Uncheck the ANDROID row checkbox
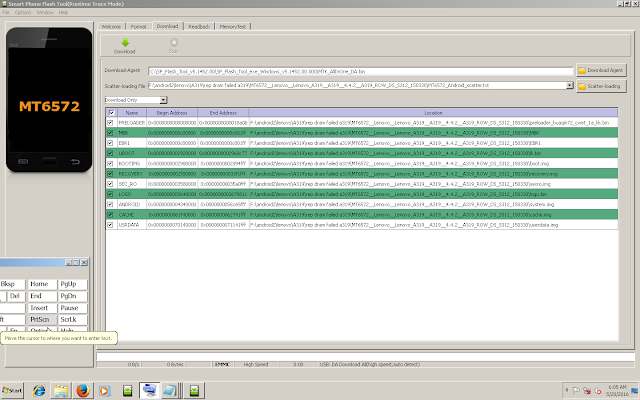Image resolution: width=640 pixels, height=400 pixels. (x=110, y=204)
